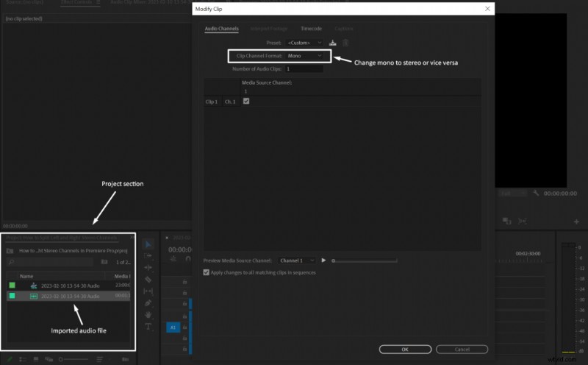Toggle the Clip 1 Ch. 1 source checkbox

tap(246, 101)
